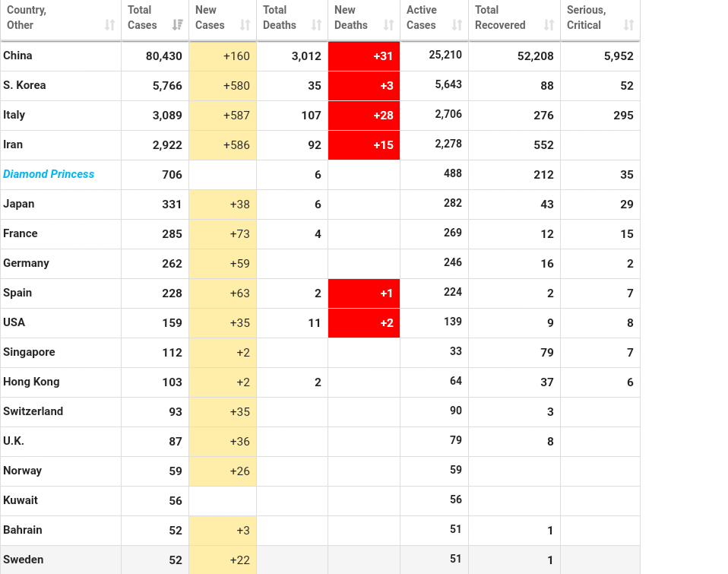Click the Total Recovered header label
The image size is (728, 574).
499,17
